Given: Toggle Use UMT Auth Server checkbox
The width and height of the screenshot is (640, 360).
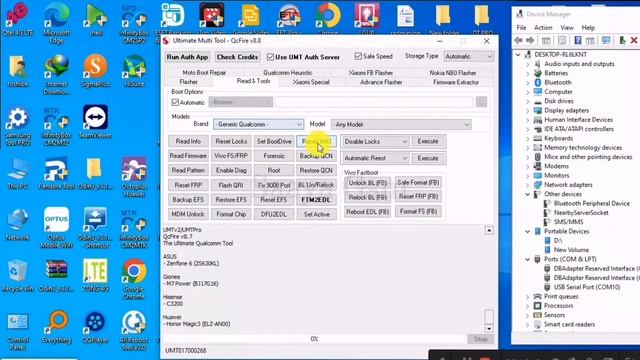Looking at the screenshot, I should (x=270, y=57).
